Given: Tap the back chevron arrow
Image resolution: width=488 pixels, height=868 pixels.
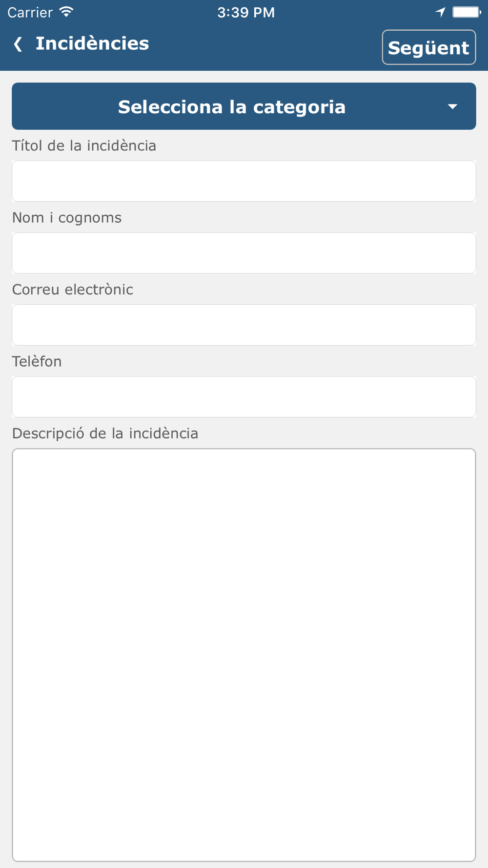Looking at the screenshot, I should tap(18, 44).
